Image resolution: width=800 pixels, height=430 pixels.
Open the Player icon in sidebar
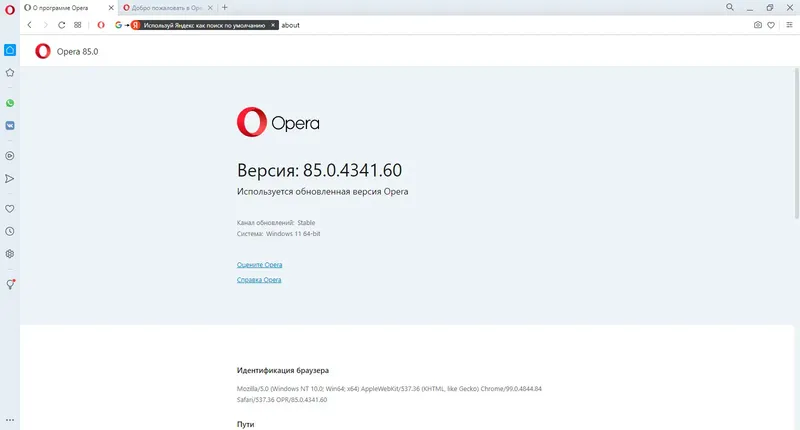[x=10, y=156]
